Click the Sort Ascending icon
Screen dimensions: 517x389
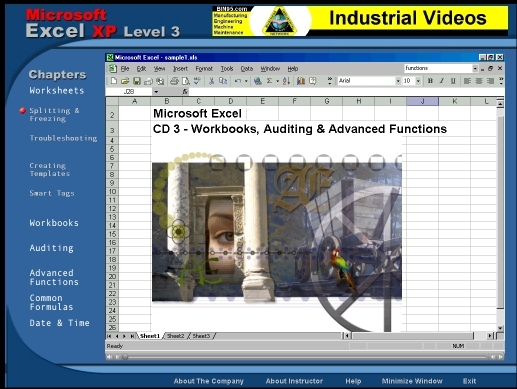point(286,81)
